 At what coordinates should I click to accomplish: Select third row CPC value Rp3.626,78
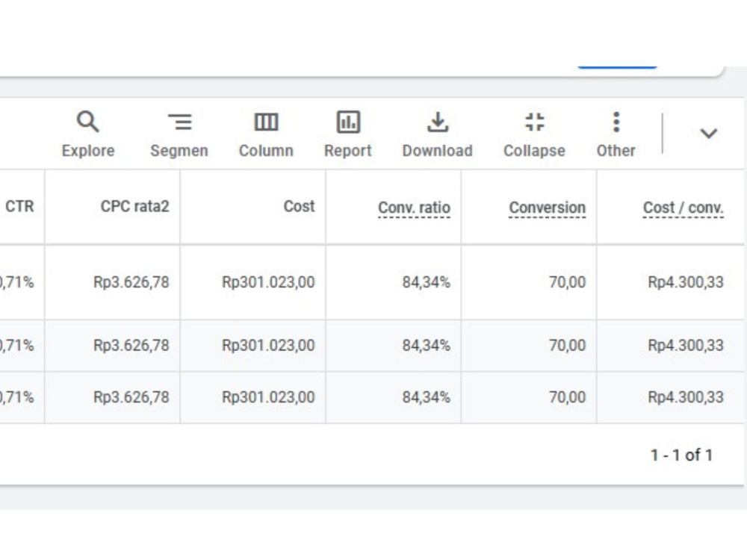131,397
